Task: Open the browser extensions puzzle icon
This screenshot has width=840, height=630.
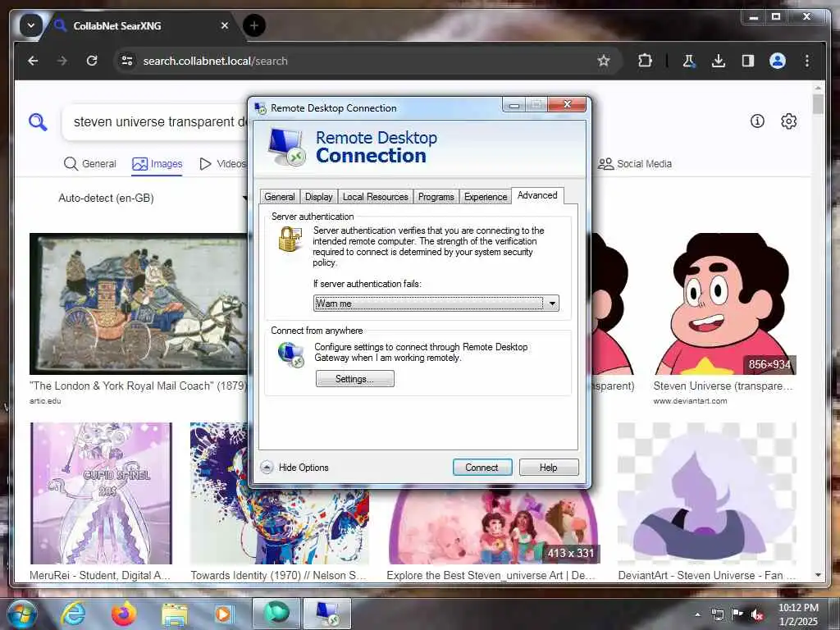Action: (x=645, y=61)
